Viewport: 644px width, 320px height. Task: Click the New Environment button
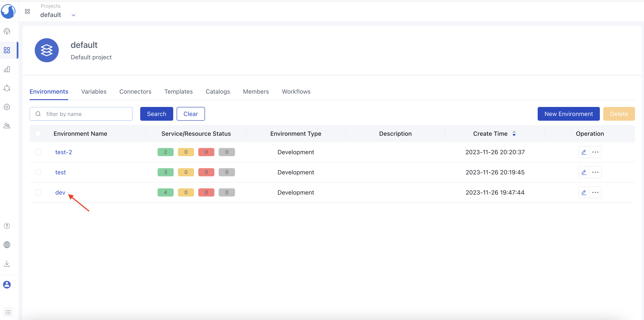pos(568,114)
